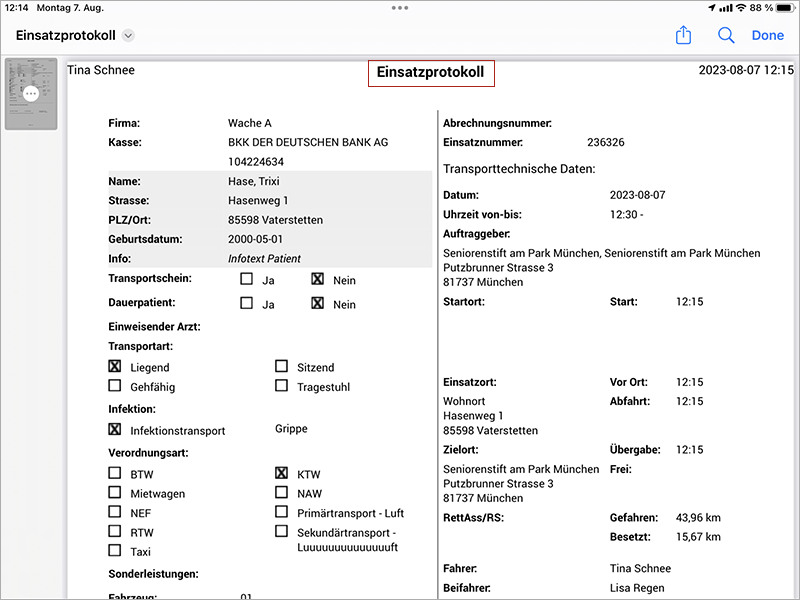Select the page thumbnail in sidebar
The image size is (800, 600).
(x=31, y=94)
